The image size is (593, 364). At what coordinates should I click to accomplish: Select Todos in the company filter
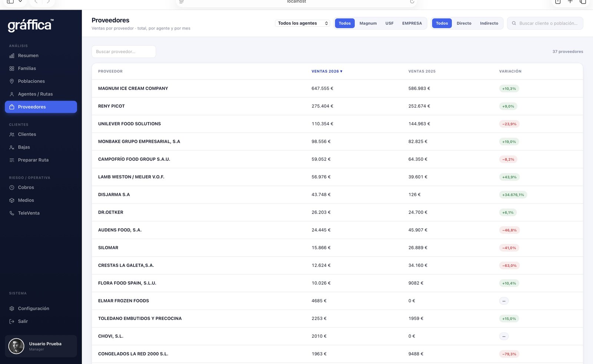click(345, 23)
